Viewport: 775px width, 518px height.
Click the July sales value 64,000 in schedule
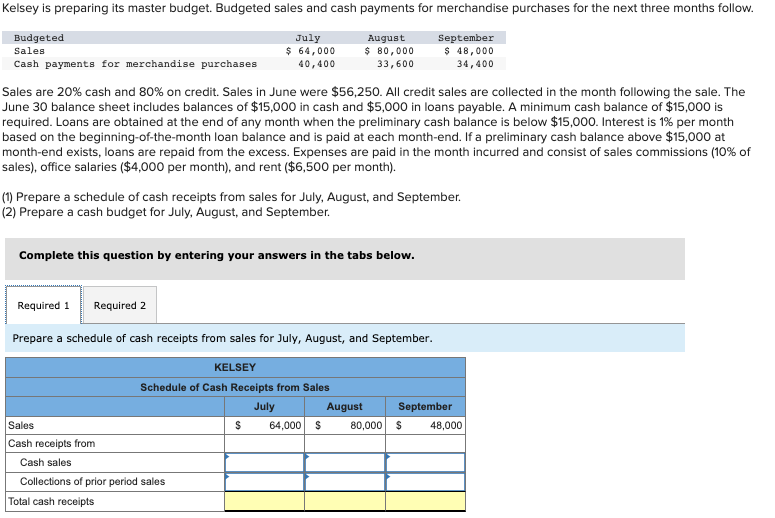pos(285,426)
